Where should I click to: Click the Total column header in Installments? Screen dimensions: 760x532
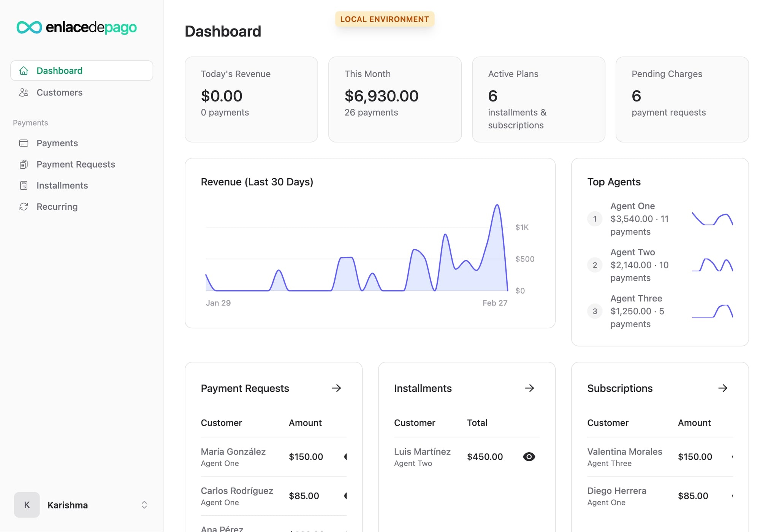point(477,423)
